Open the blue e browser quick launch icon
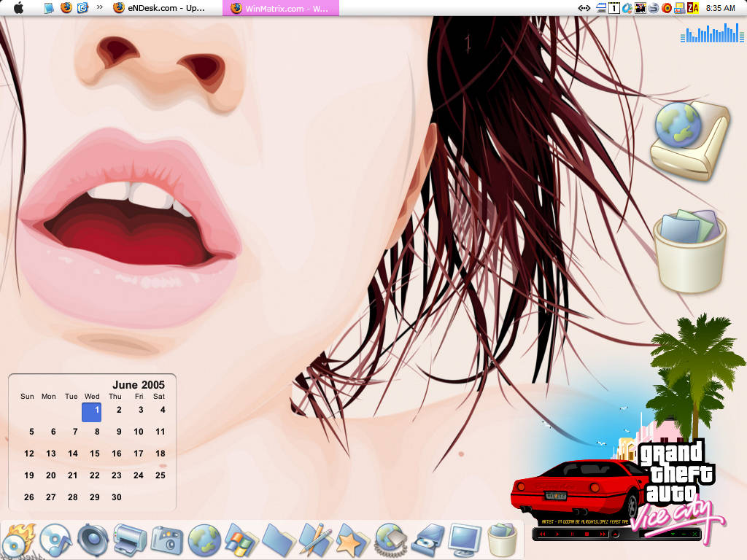Screen dimensions: 747x560 coord(83,7)
